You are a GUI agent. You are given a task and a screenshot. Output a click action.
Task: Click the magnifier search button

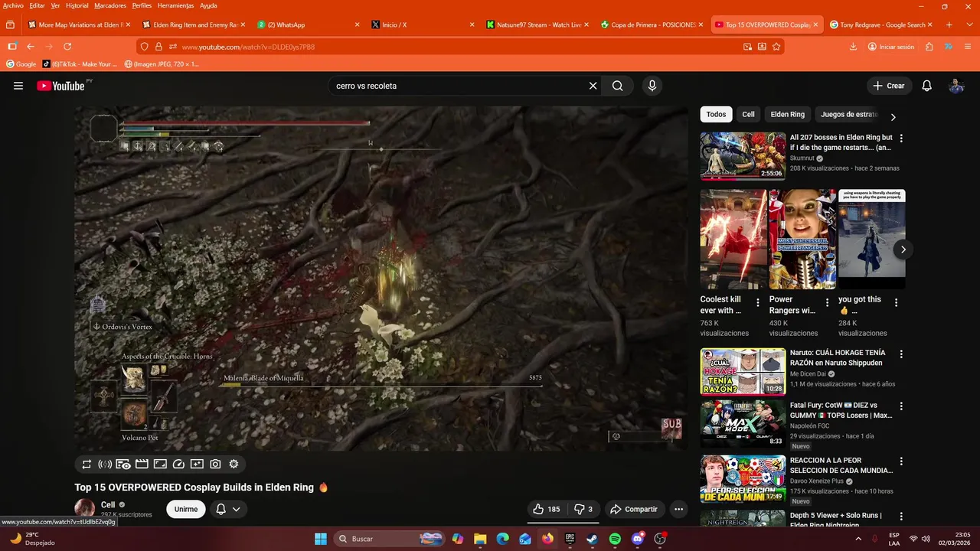(x=617, y=86)
